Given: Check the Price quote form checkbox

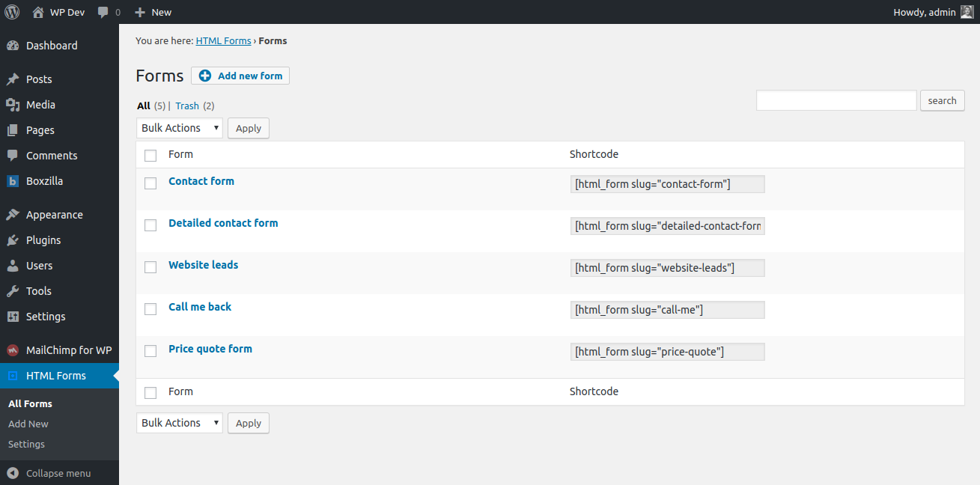Looking at the screenshot, I should (x=150, y=351).
